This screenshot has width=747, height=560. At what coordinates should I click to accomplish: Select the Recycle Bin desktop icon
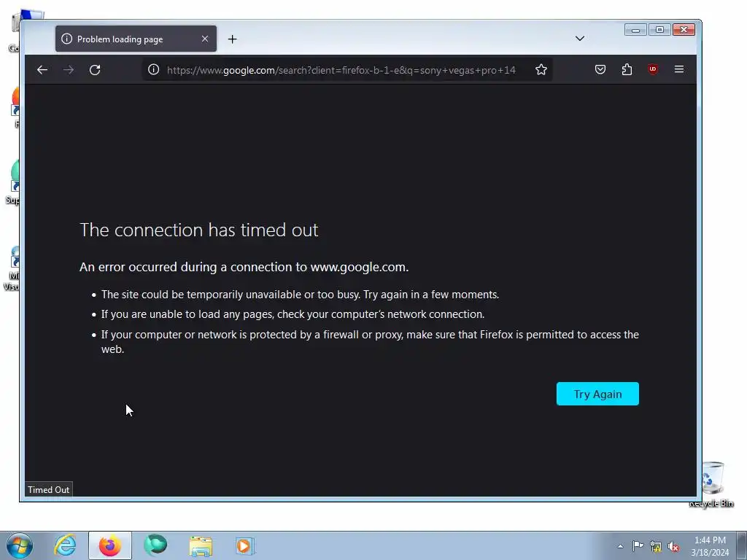click(x=712, y=484)
